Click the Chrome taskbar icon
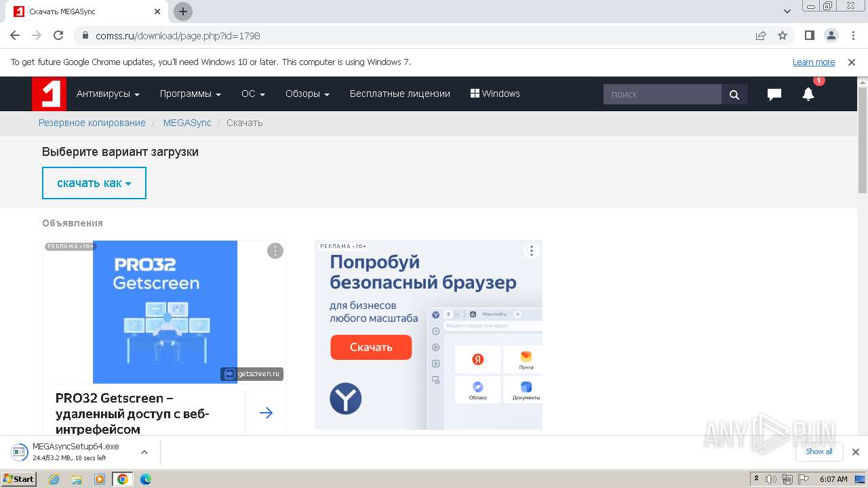 coord(122,479)
